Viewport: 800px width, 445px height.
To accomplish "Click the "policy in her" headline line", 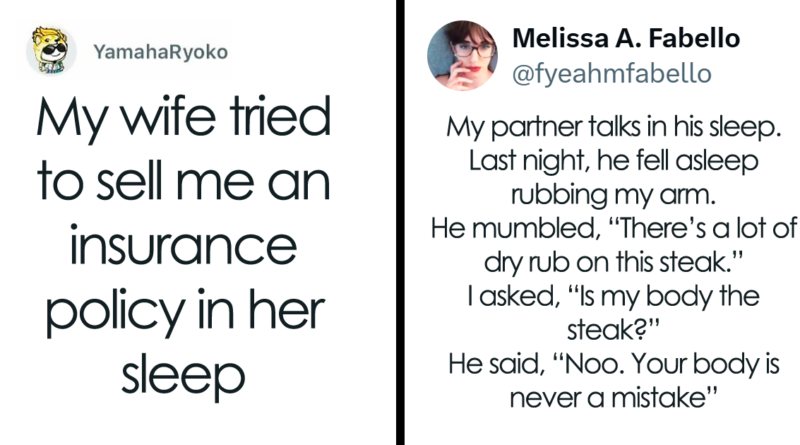I will 183,314.
